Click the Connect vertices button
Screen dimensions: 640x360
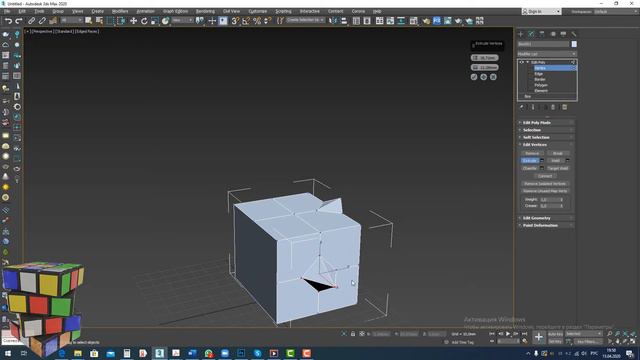(x=545, y=176)
